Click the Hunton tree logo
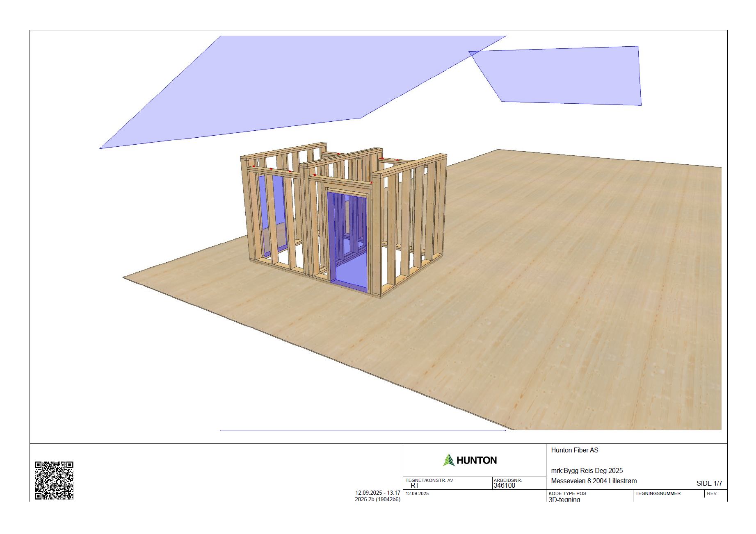 pyautogui.click(x=449, y=460)
